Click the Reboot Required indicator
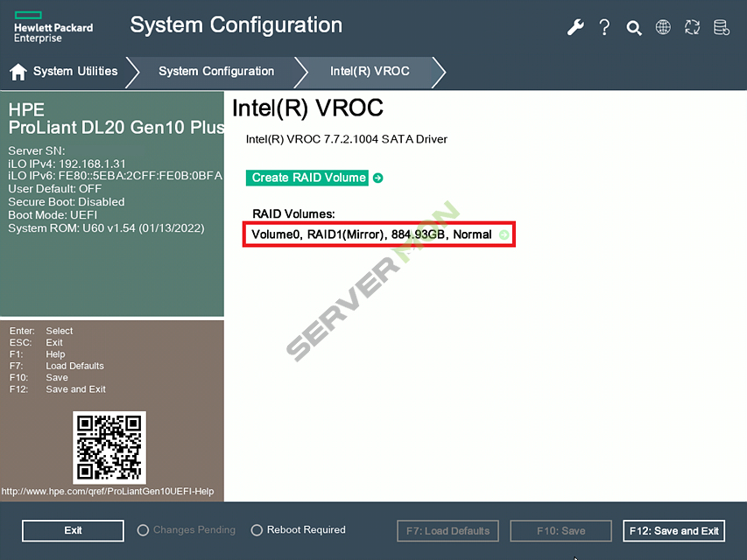 pos(299,530)
